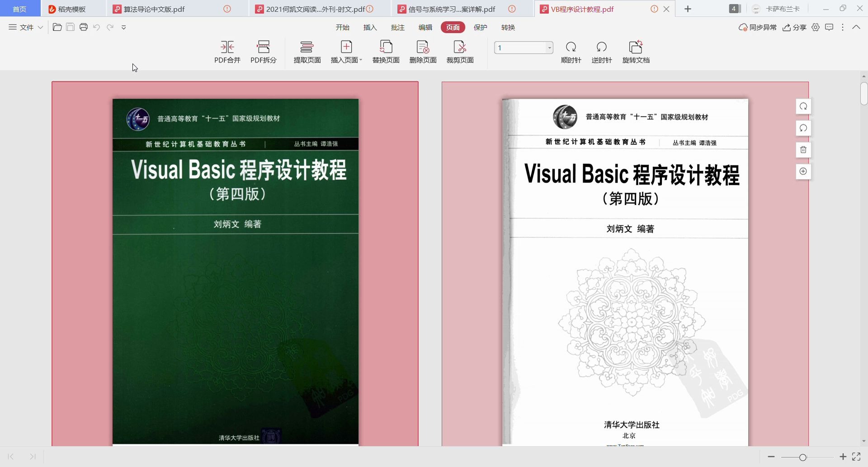The image size is (868, 467).
Task: Click the settings gear icon in top bar
Action: 816,27
